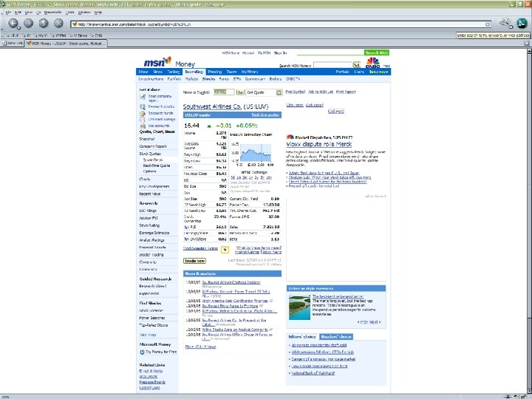Click Go beside the symbol input
Image resolution: width=532 pixels, height=399 pixels.
pyautogui.click(x=241, y=92)
